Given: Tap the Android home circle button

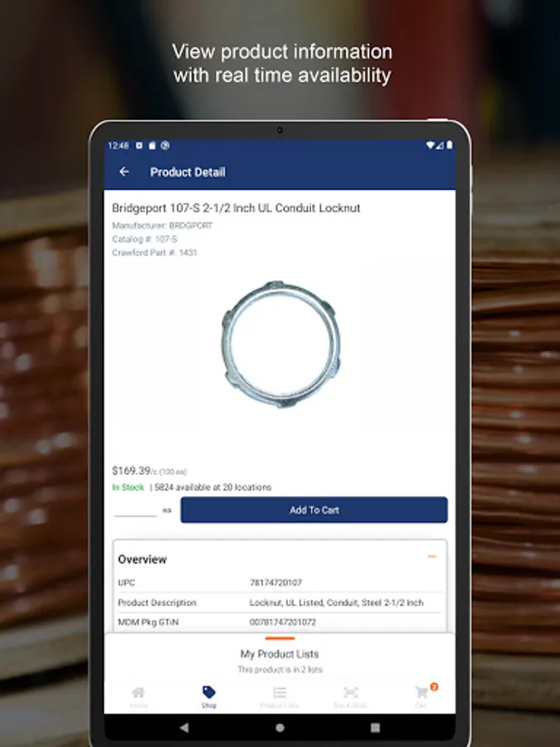Looking at the screenshot, I should tap(280, 727).
